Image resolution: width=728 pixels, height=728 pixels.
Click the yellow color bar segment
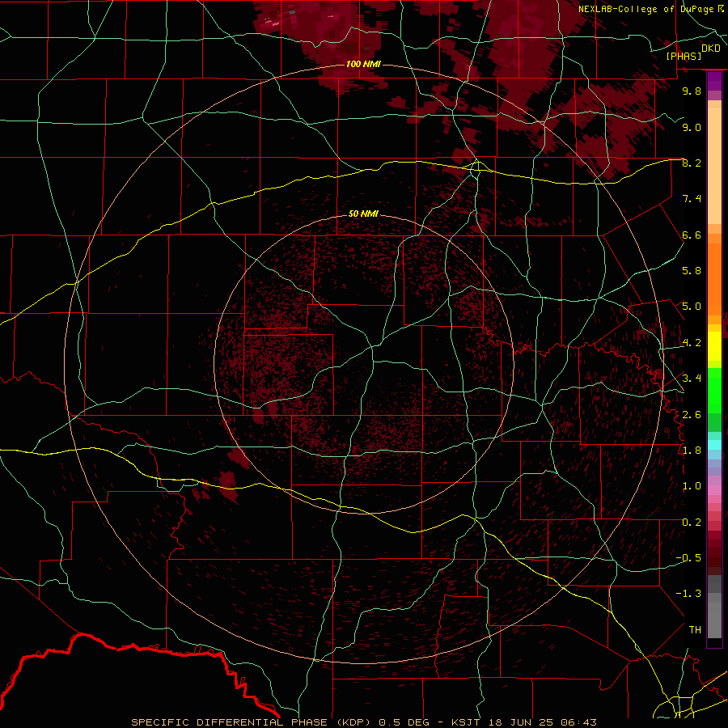tap(714, 346)
